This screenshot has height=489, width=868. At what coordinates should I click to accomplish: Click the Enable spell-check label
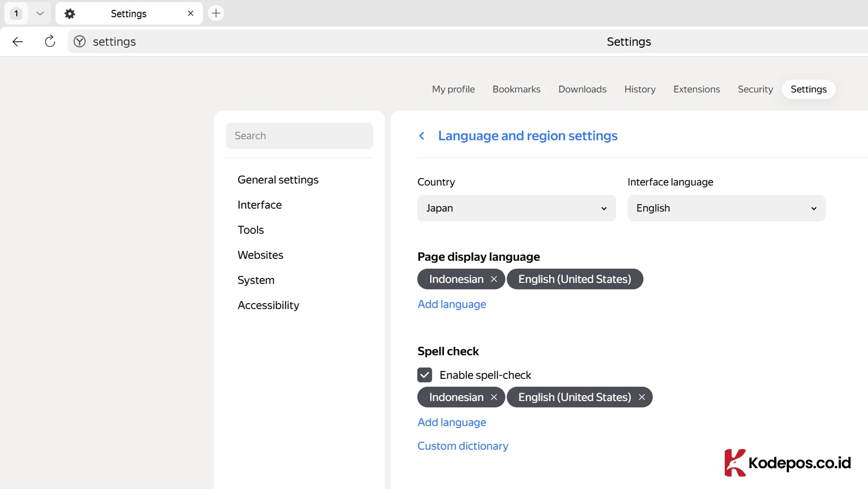485,375
